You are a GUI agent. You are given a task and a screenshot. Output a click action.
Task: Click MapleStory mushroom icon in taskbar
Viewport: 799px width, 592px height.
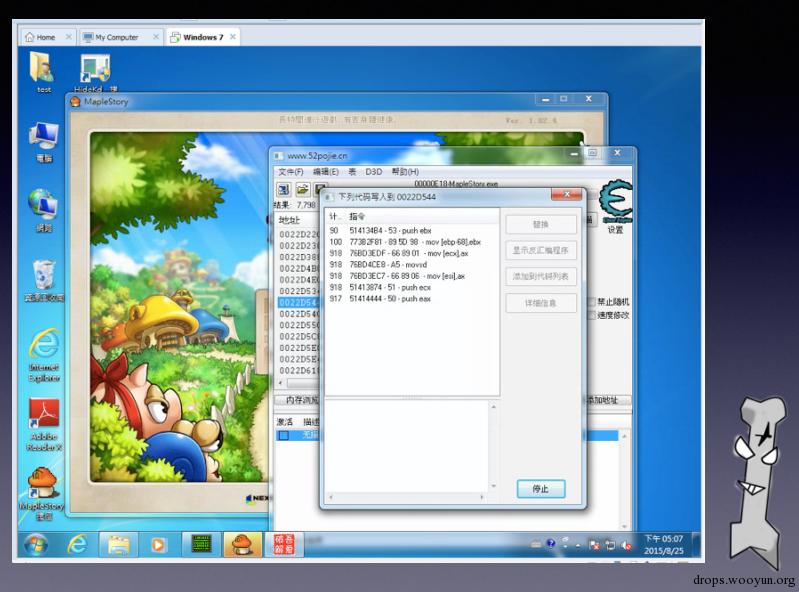pyautogui.click(x=241, y=544)
